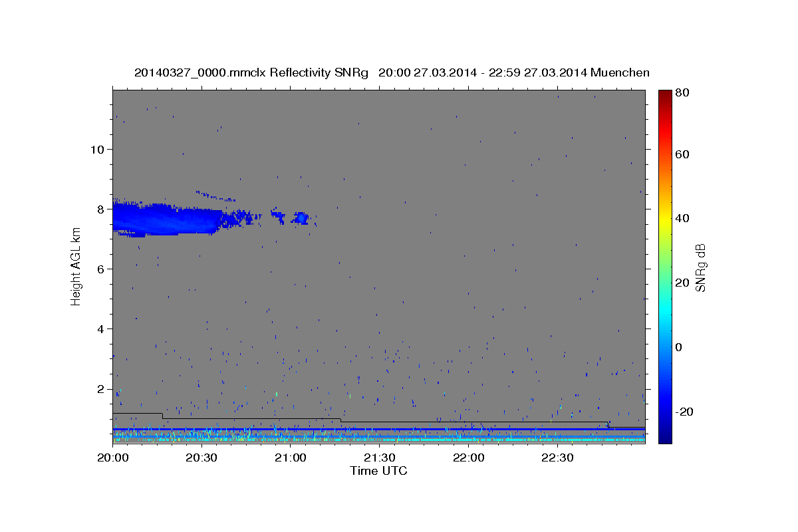Click the colorbar value 60

coord(683,154)
